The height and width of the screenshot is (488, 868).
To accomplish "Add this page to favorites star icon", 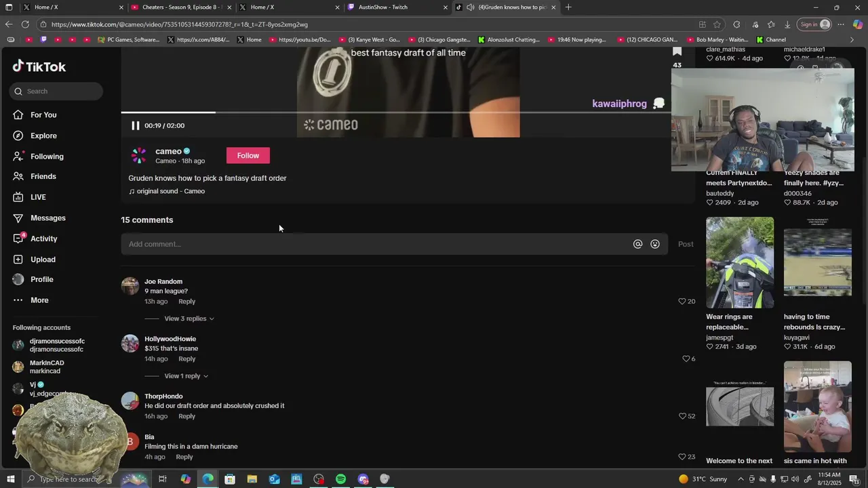I will (717, 24).
